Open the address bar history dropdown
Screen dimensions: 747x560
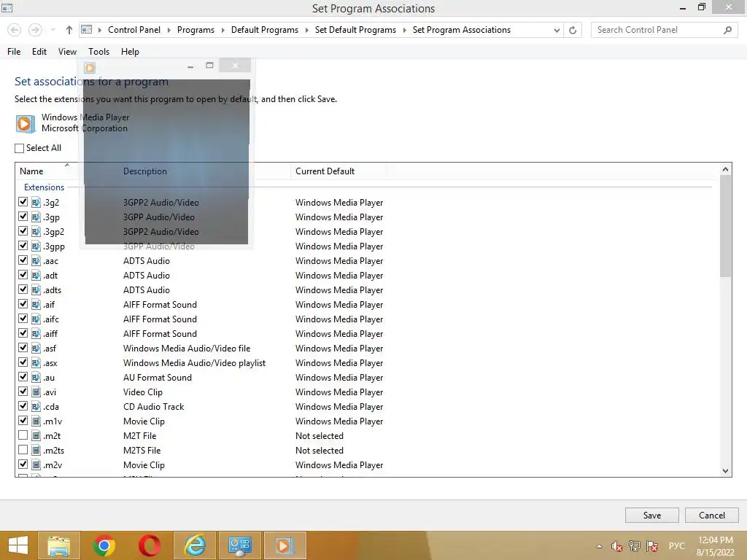pos(557,30)
